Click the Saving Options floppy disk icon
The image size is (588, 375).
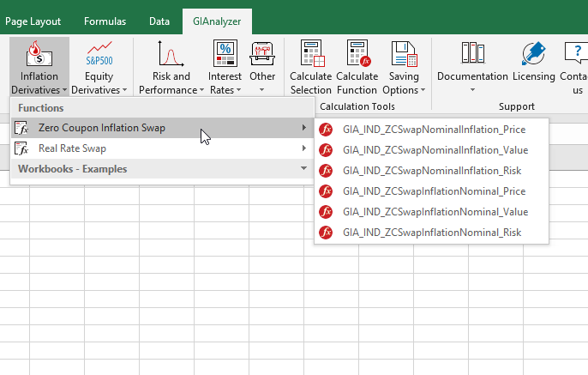[x=405, y=54]
